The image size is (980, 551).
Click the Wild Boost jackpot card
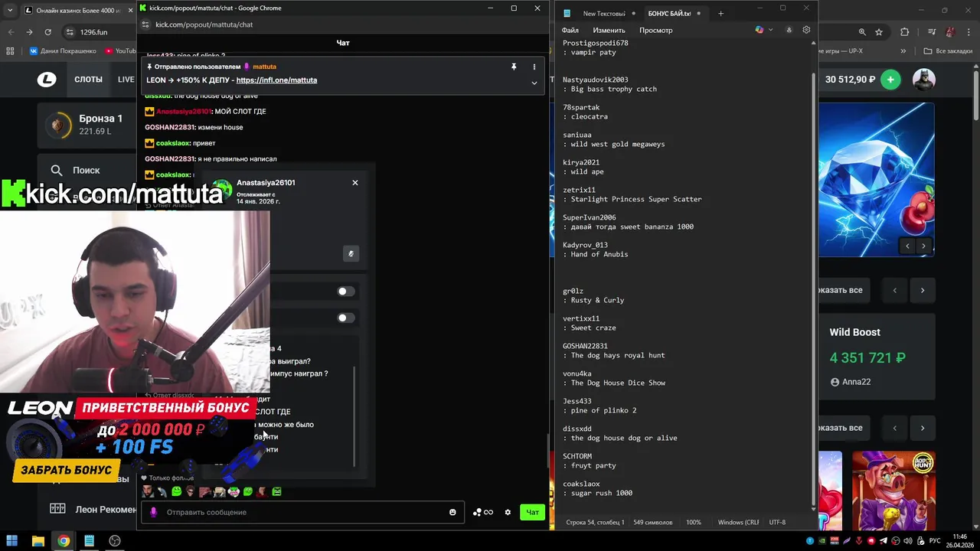tap(877, 356)
